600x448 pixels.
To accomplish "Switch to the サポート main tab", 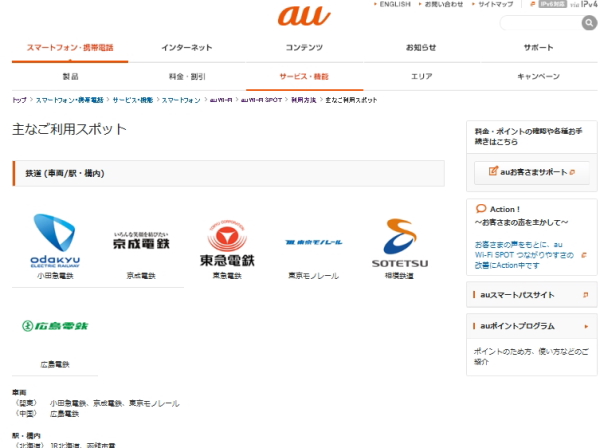I will (538, 48).
